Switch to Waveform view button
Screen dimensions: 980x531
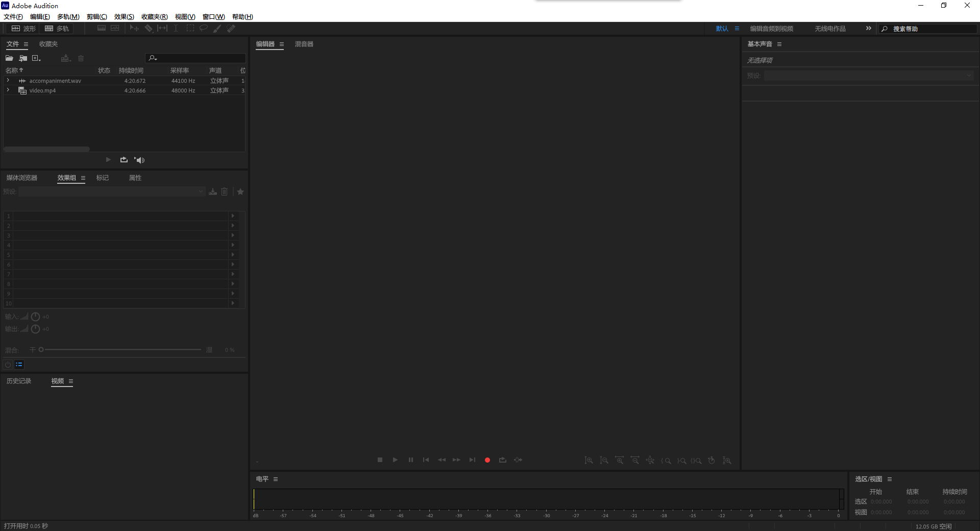point(24,29)
